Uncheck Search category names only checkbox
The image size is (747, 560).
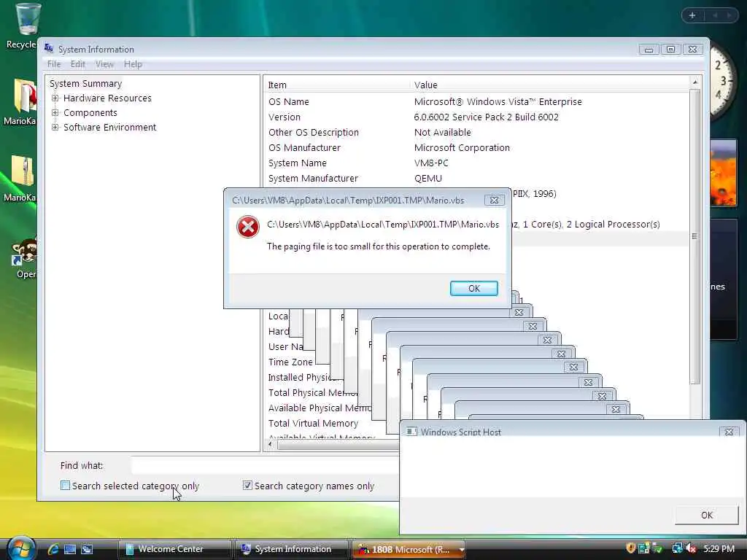(247, 486)
